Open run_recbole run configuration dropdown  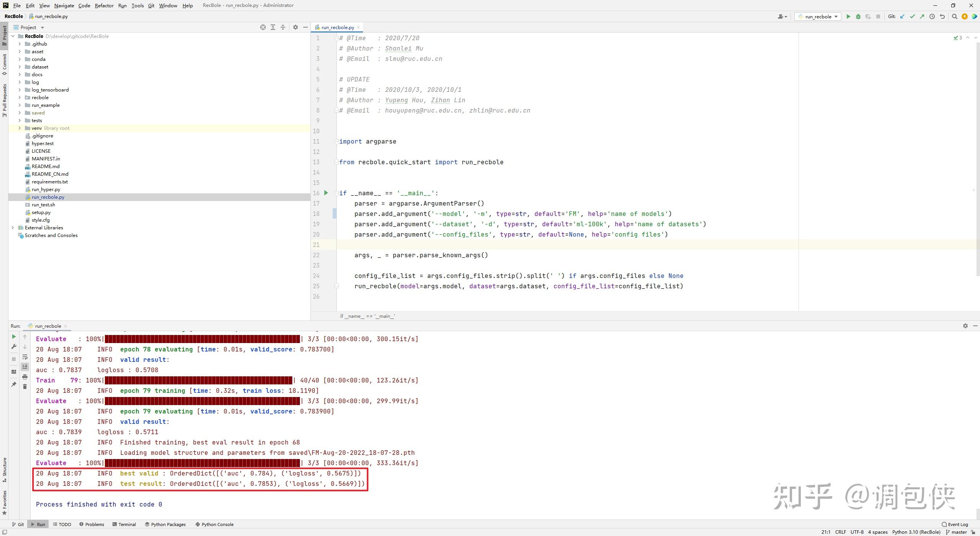(818, 16)
